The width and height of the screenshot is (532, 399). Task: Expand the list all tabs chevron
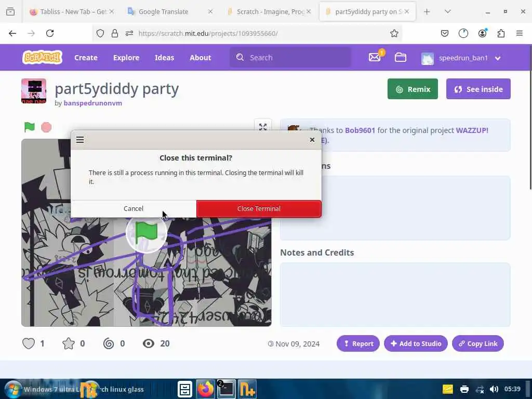coord(447,11)
